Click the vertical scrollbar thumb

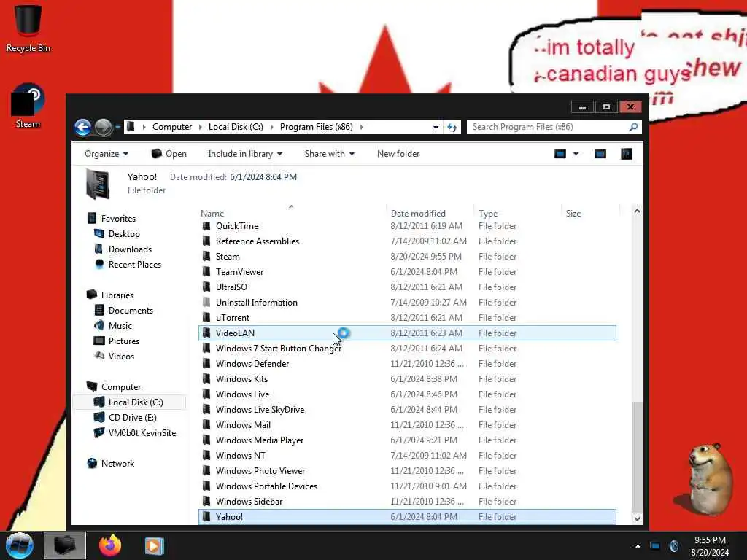(x=637, y=456)
